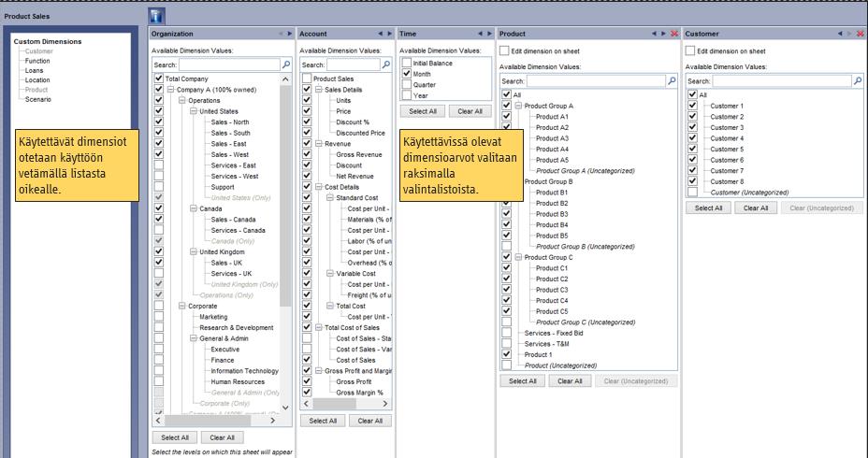Collapse Product Group A tree node
This screenshot has width=868, height=458.
(x=519, y=106)
